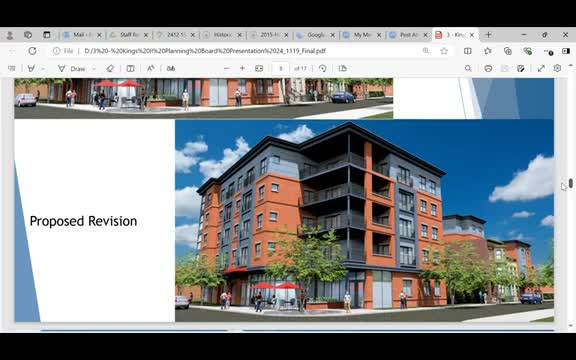This screenshot has height=360, width=576.
Task: Click the vertical scrollbar thumb
Action: 570,183
